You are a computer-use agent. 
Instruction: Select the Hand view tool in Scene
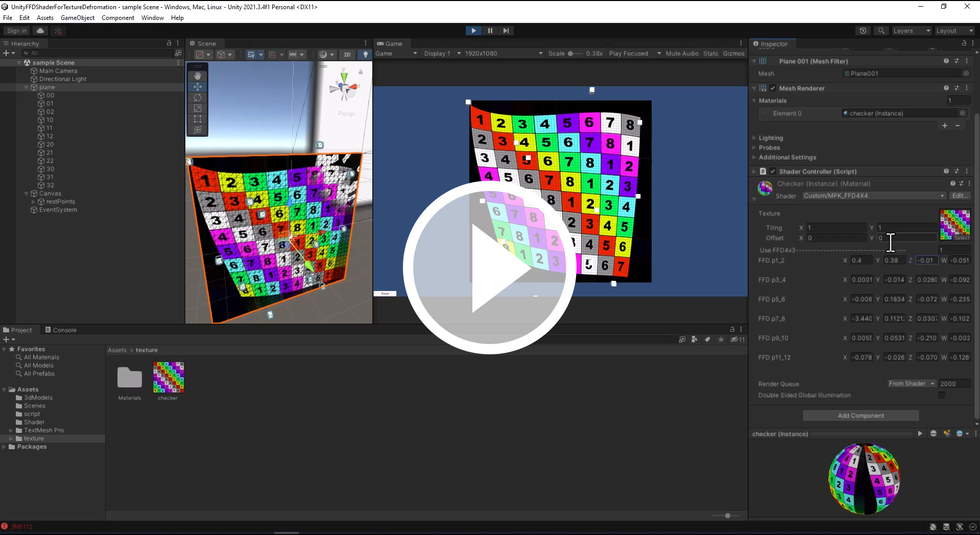tap(198, 76)
